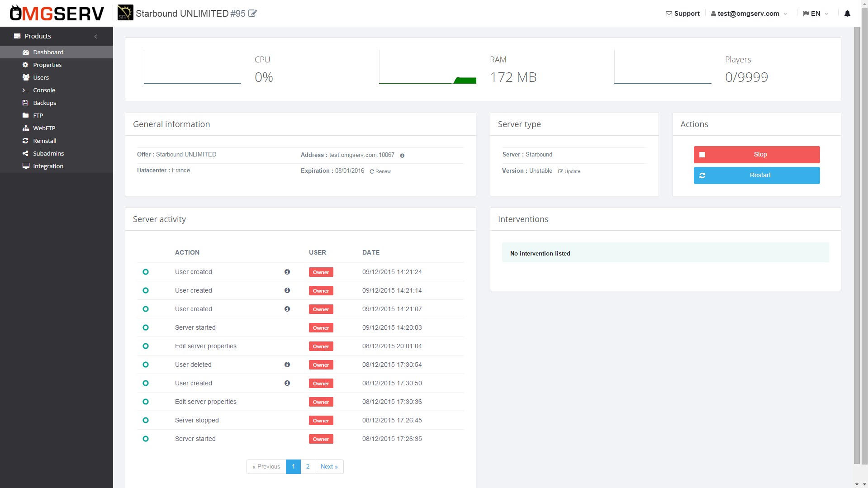Click info icon next to server address

(x=402, y=155)
